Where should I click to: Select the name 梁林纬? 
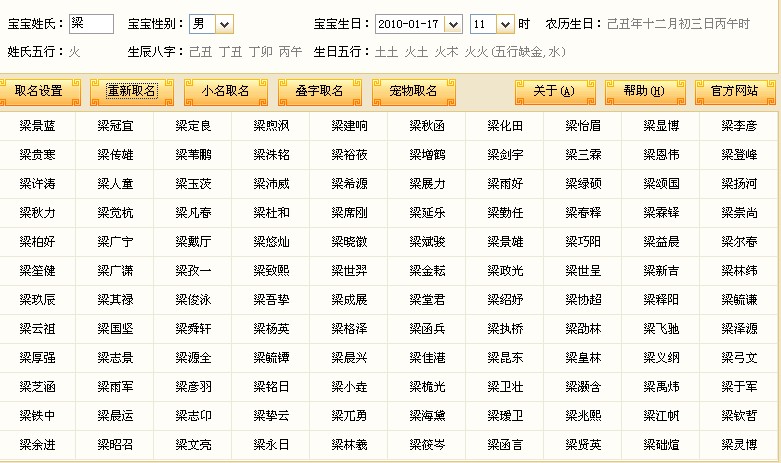[740, 271]
